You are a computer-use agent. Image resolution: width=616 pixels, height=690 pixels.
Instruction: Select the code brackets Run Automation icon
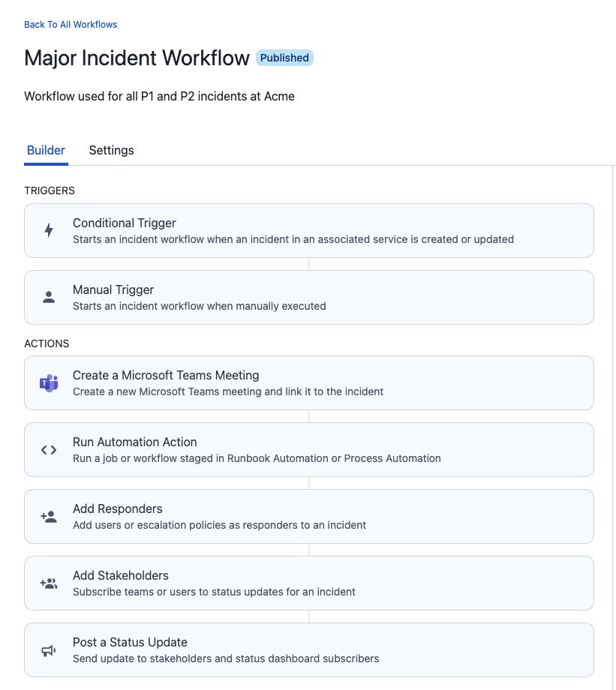coord(48,449)
